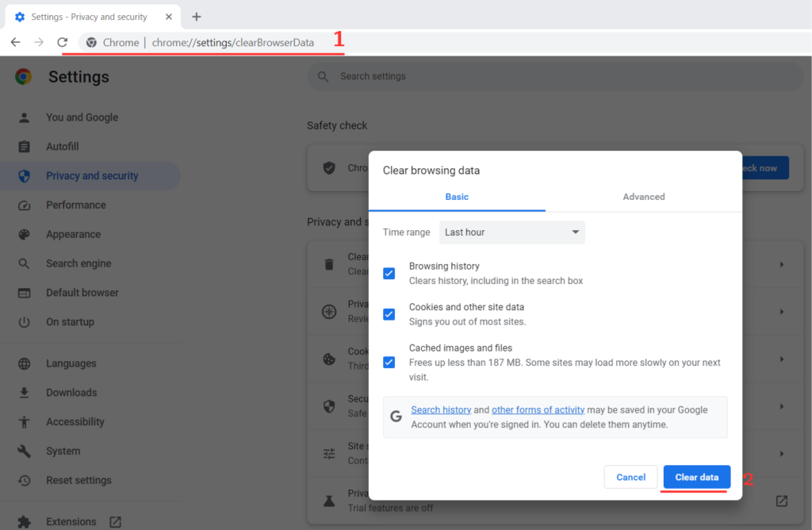Click the cookie icon in privacy list
Viewport: 812px width, 530px height.
pyautogui.click(x=329, y=359)
